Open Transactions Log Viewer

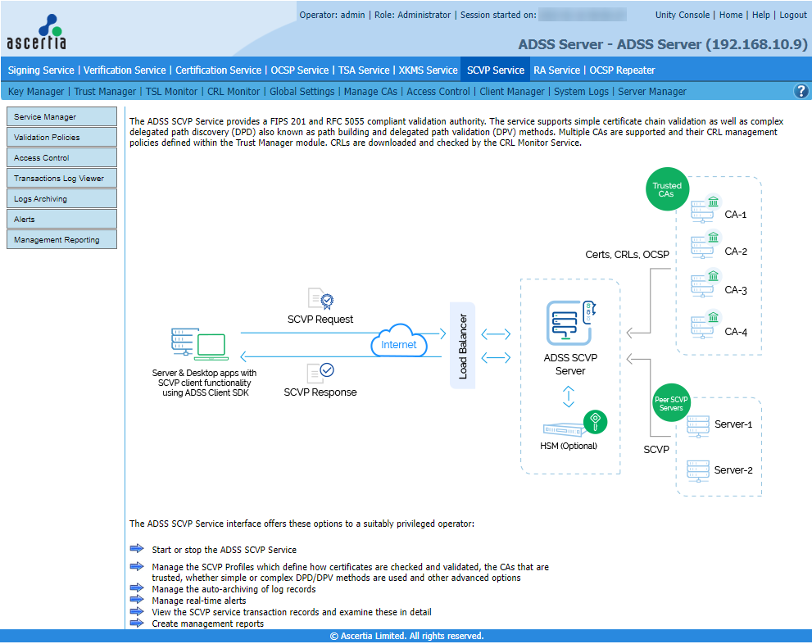(61, 179)
